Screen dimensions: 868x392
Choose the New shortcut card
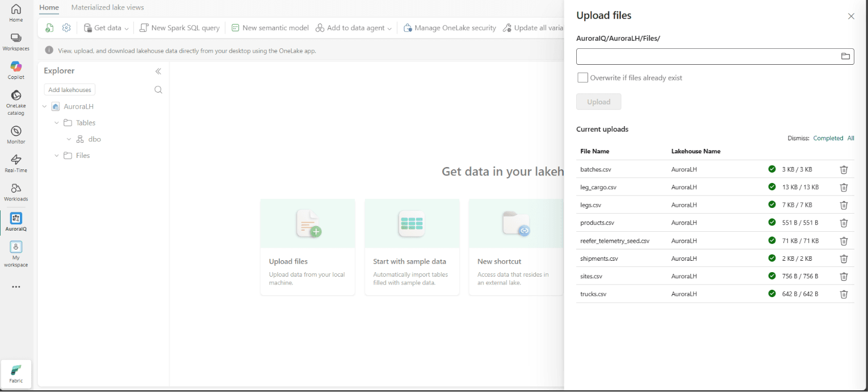[x=516, y=247]
